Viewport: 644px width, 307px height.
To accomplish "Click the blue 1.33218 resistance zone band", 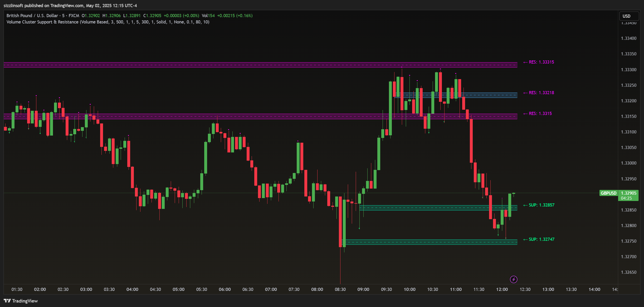I will [456, 95].
